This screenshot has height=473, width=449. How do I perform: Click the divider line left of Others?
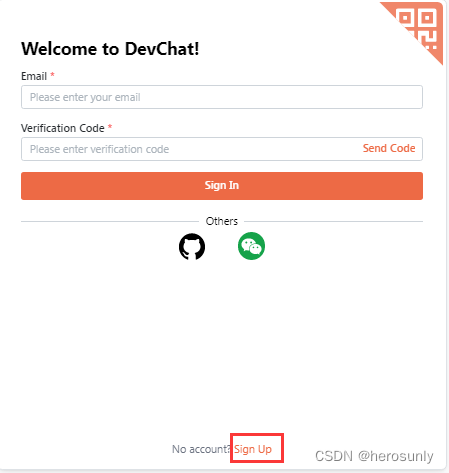pos(110,221)
